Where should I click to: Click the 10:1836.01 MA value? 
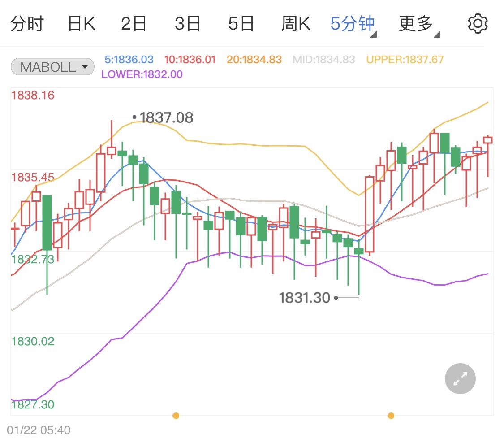click(x=190, y=60)
